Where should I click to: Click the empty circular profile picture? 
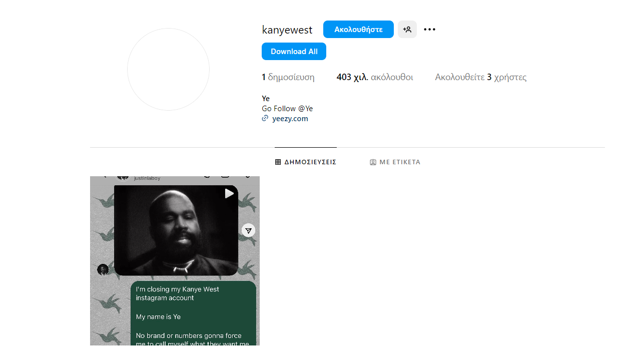tap(168, 70)
